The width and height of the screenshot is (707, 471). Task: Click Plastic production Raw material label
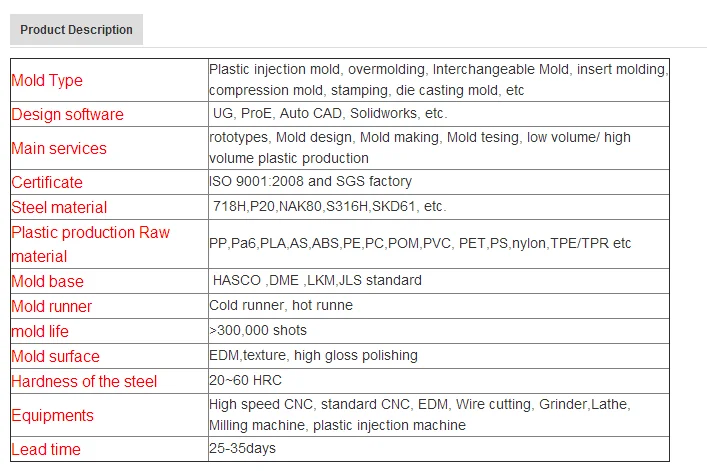coord(91,244)
